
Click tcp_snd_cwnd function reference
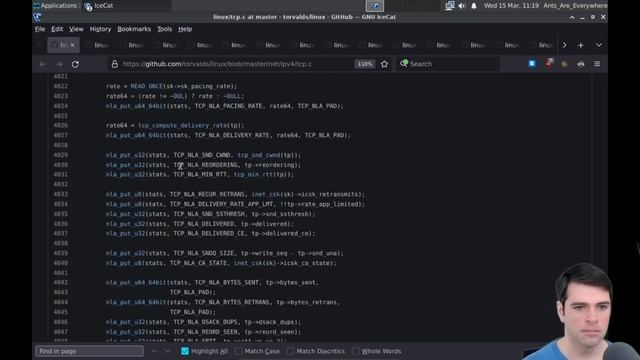pos(259,155)
